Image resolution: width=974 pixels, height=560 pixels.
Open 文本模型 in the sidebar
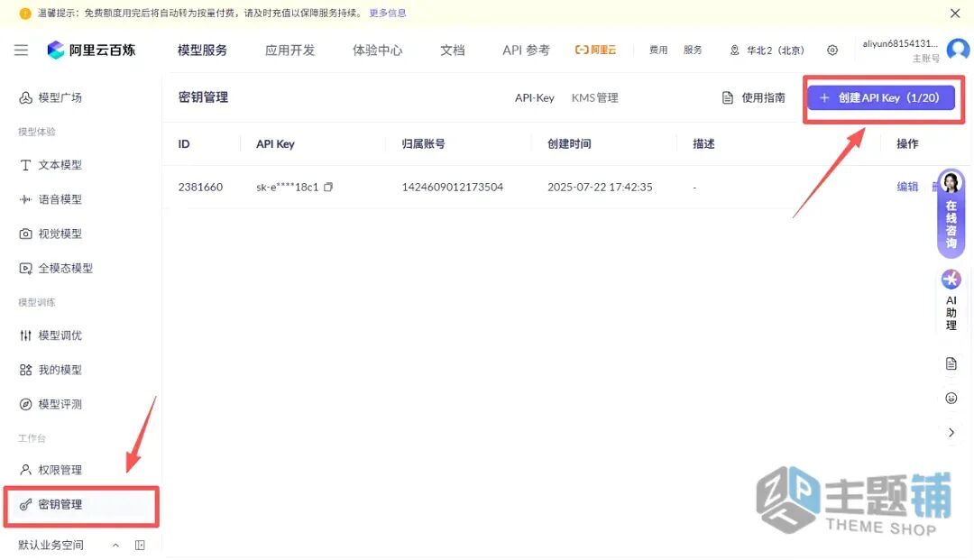pyautogui.click(x=51, y=165)
